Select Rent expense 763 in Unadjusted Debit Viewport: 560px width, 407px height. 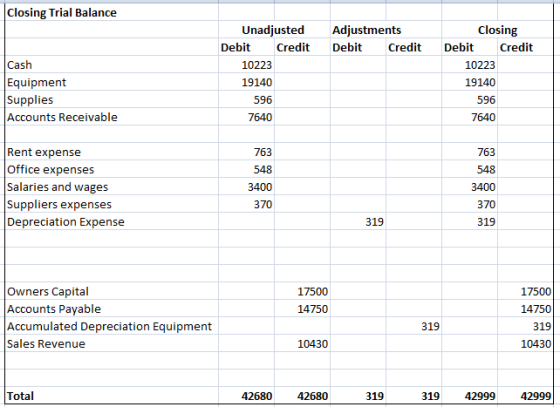click(x=263, y=152)
